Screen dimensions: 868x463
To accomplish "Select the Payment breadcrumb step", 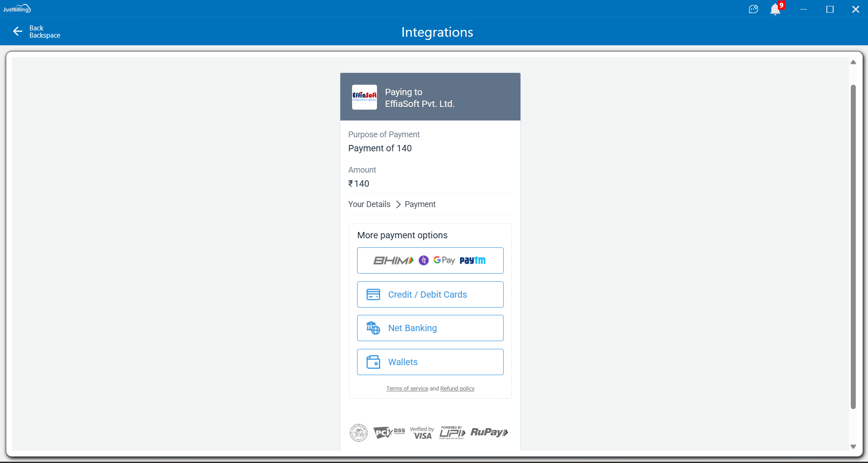I will point(420,204).
